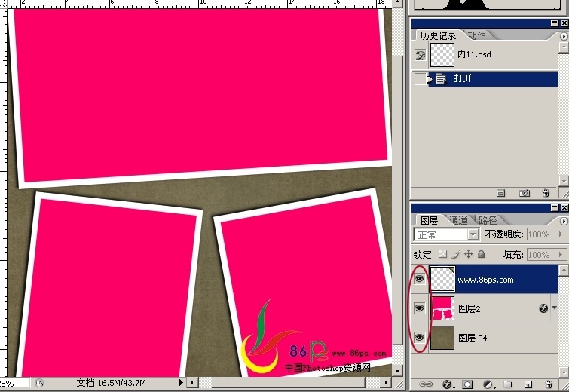Add layer style from Layers panel bottom
569x392 pixels.
pos(448,384)
